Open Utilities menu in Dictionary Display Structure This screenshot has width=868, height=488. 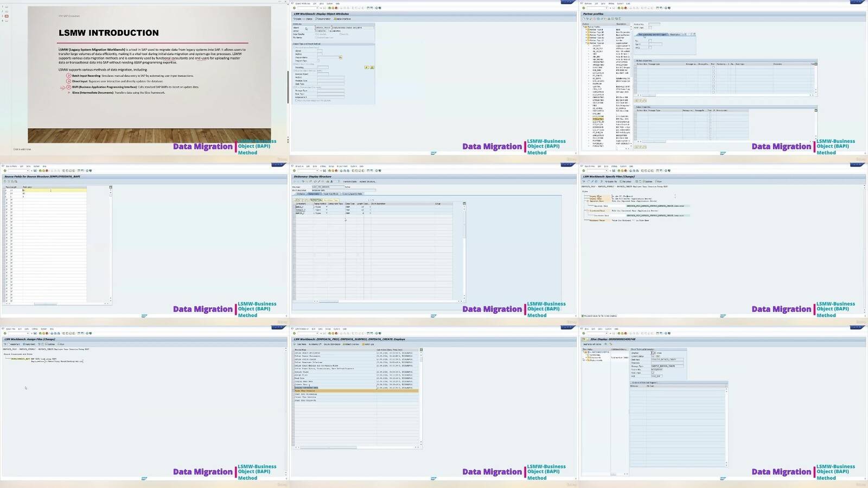(323, 166)
